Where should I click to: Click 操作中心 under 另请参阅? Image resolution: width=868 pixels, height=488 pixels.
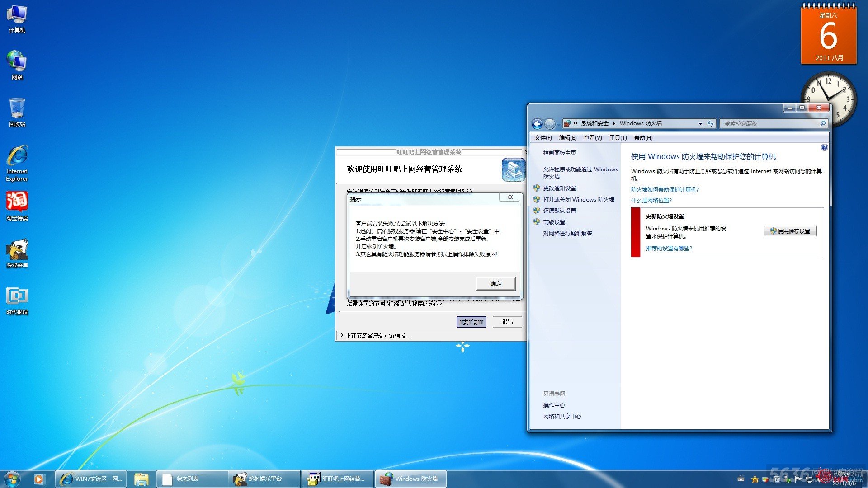pyautogui.click(x=554, y=405)
